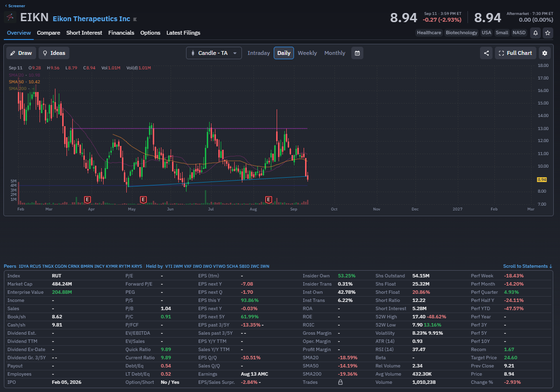
Task: Click the yellow 8.94 price label
Action: point(541,180)
